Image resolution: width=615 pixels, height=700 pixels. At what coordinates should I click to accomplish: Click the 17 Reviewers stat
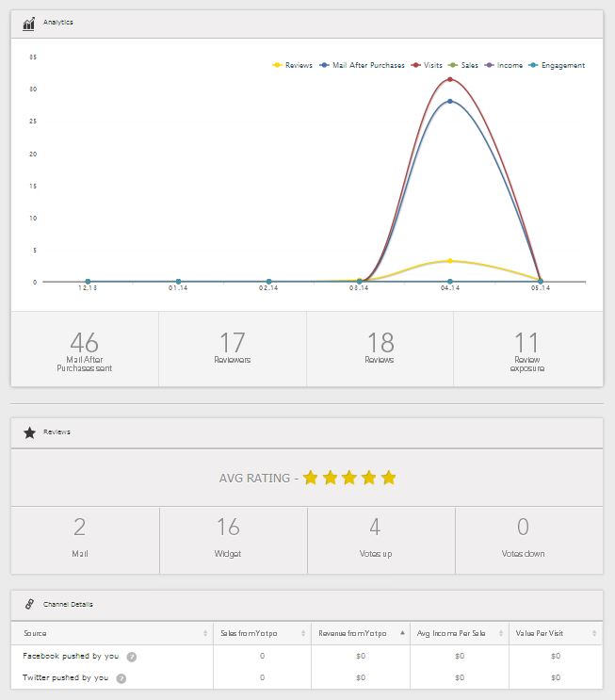232,349
